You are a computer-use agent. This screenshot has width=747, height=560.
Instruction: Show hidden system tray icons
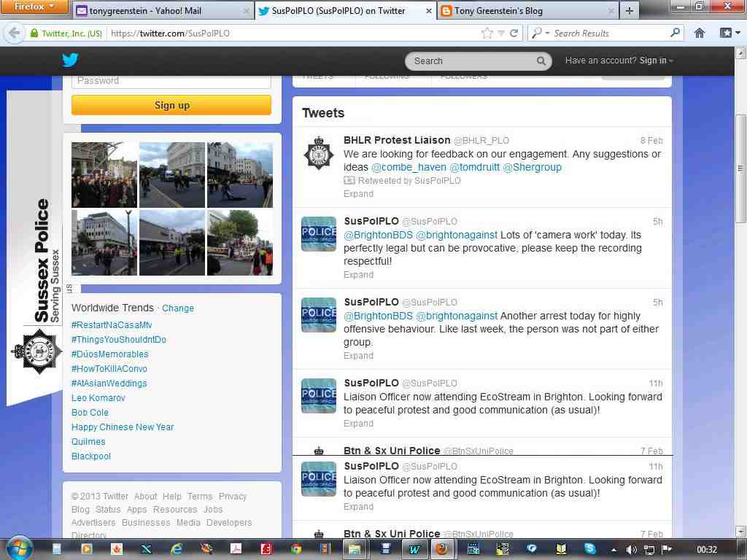[x=614, y=550]
